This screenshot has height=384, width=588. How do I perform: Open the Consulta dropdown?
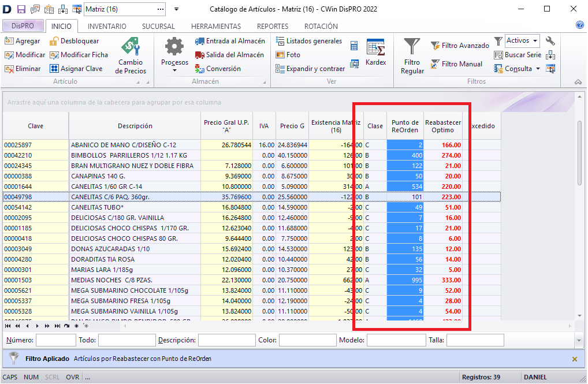click(518, 69)
